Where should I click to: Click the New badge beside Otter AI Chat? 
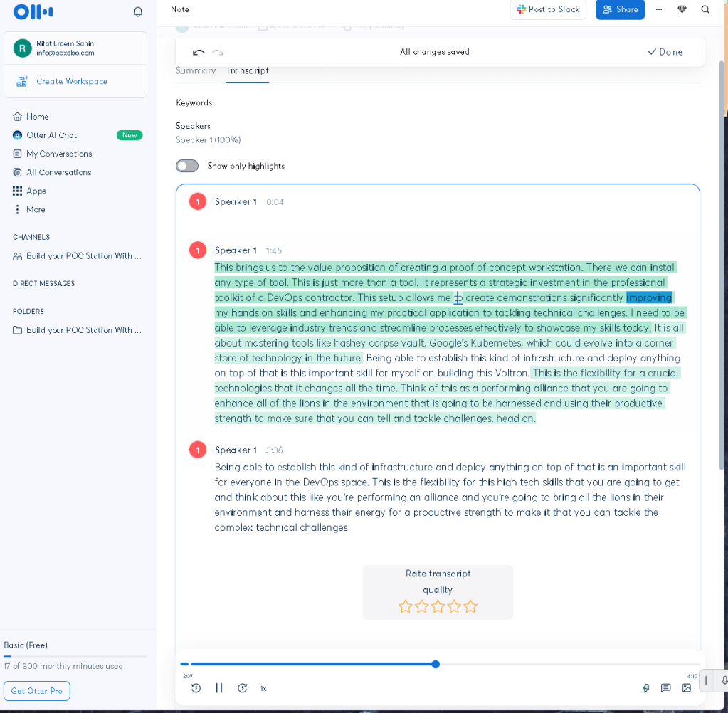click(130, 135)
